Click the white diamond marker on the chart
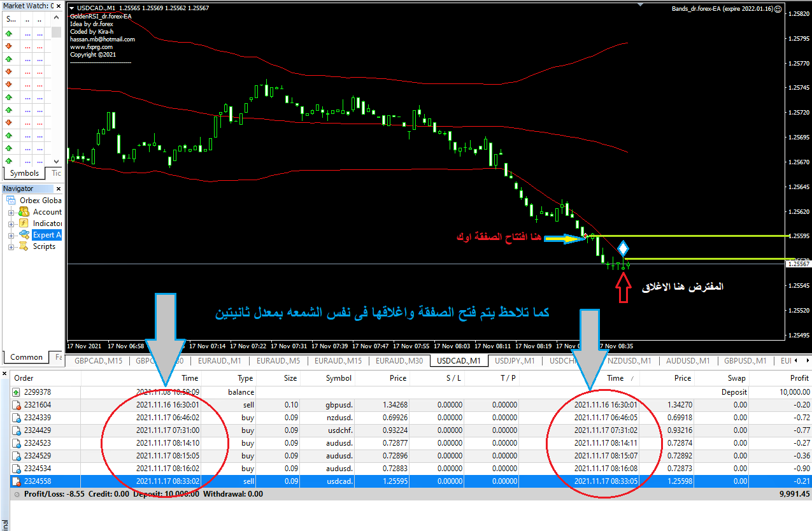812x531 pixels. 623,248
